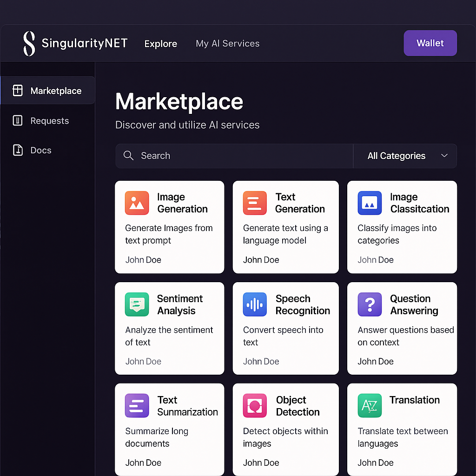The width and height of the screenshot is (476, 476).
Task: Click the Image Generation service icon
Action: tap(137, 203)
